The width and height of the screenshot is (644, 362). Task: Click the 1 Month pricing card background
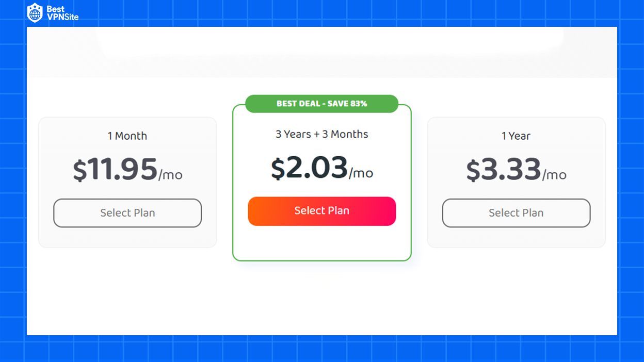(127, 237)
